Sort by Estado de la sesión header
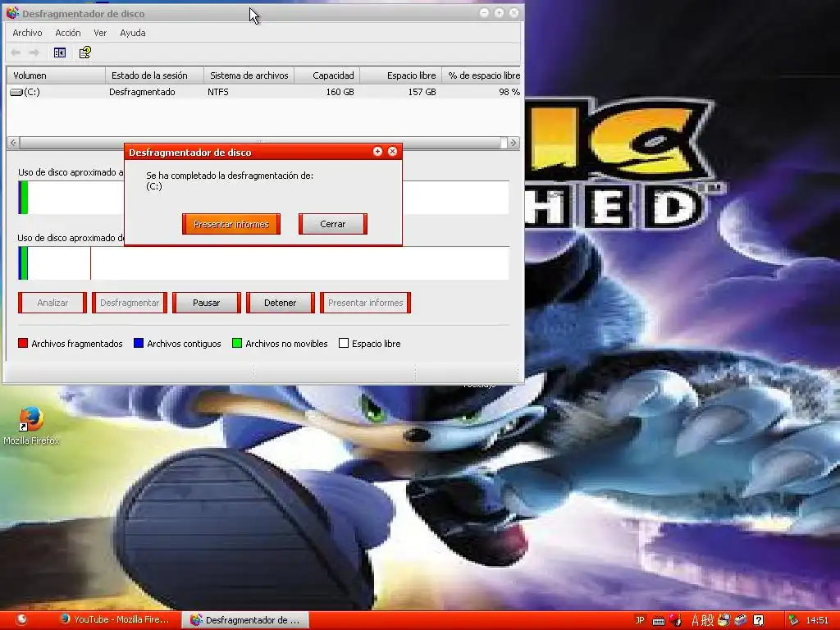The height and width of the screenshot is (630, 840). pos(155,75)
